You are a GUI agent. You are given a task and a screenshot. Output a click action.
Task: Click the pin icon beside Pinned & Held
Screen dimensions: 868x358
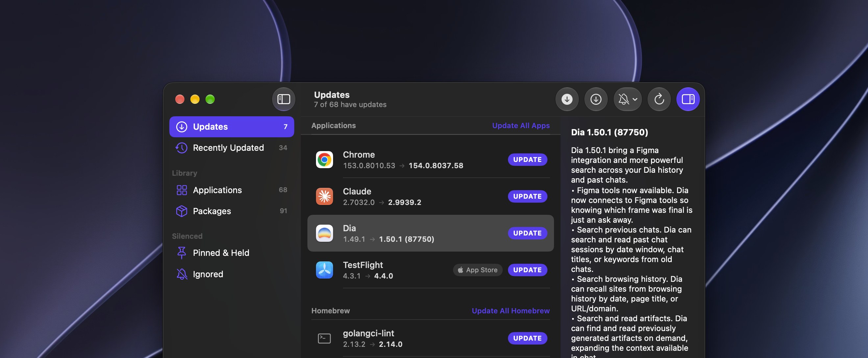click(x=181, y=253)
